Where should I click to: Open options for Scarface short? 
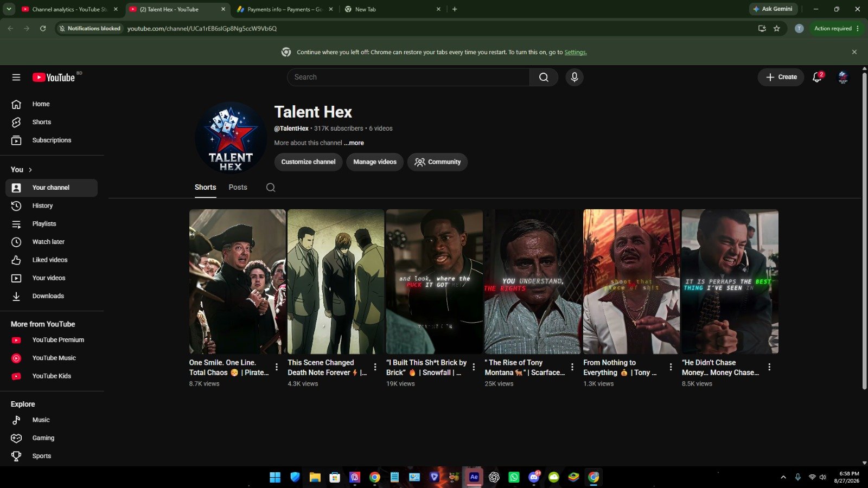pyautogui.click(x=572, y=367)
